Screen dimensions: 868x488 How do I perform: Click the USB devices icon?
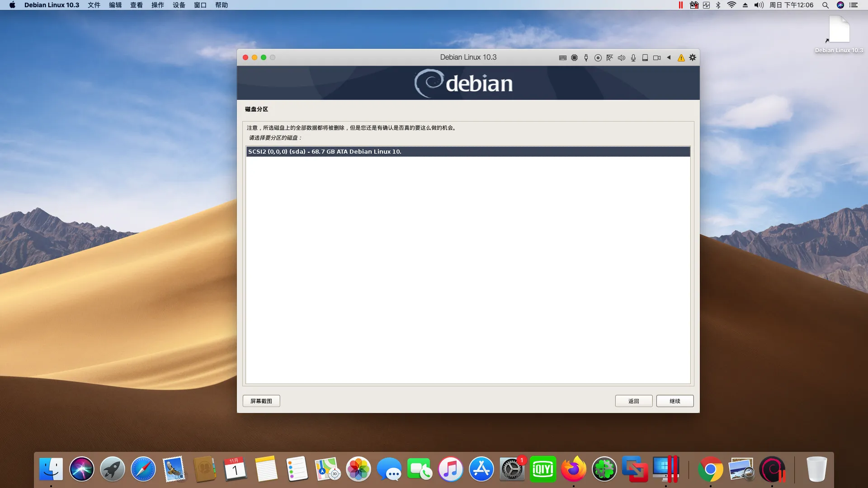586,58
